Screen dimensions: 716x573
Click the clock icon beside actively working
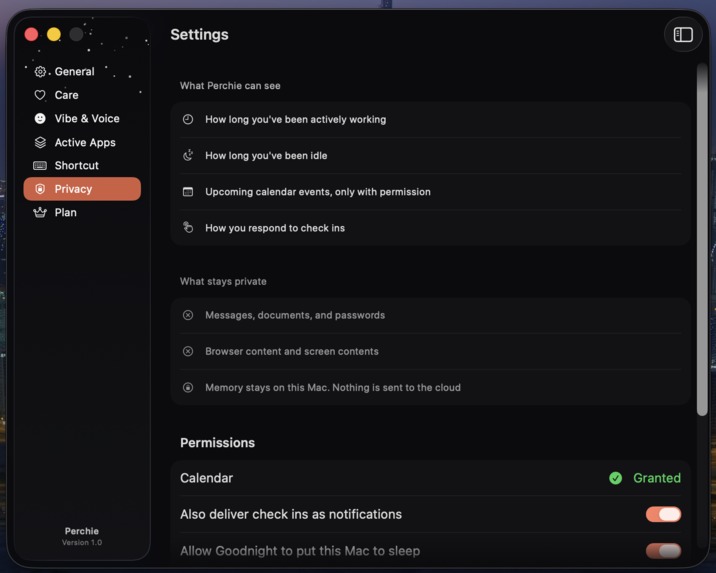[188, 120]
